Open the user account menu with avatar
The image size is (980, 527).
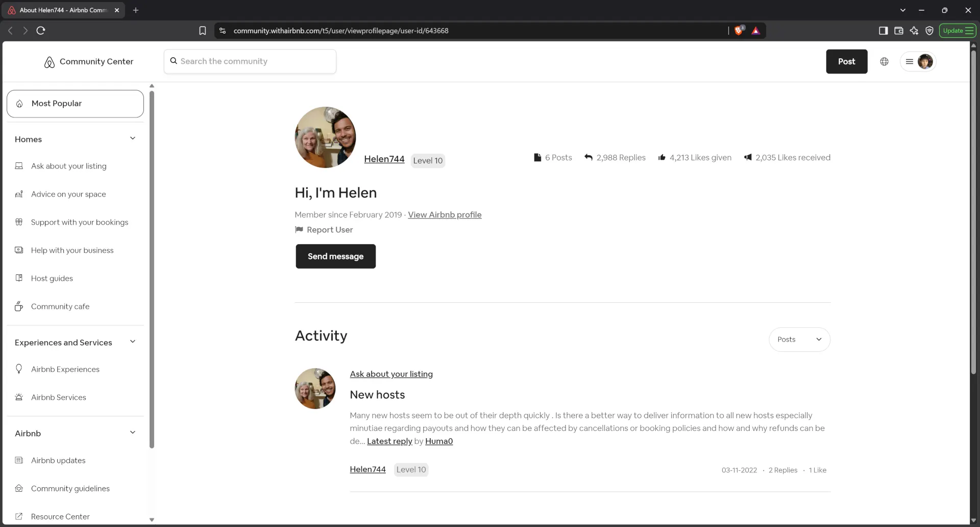tap(918, 62)
